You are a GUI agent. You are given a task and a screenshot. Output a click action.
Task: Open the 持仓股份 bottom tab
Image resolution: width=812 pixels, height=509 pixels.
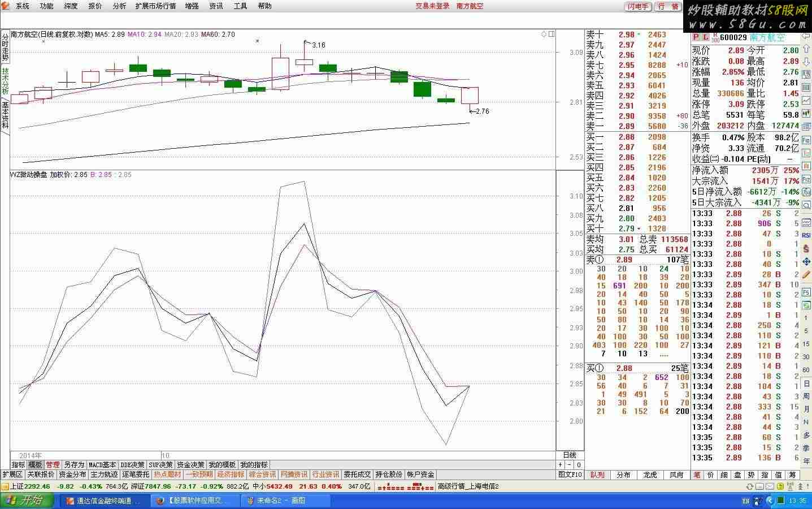pos(389,475)
